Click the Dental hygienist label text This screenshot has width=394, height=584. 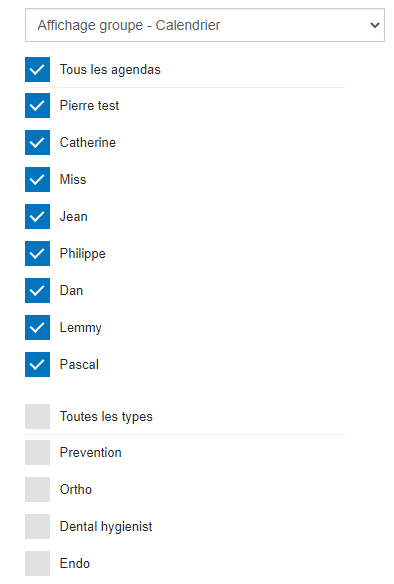click(106, 527)
